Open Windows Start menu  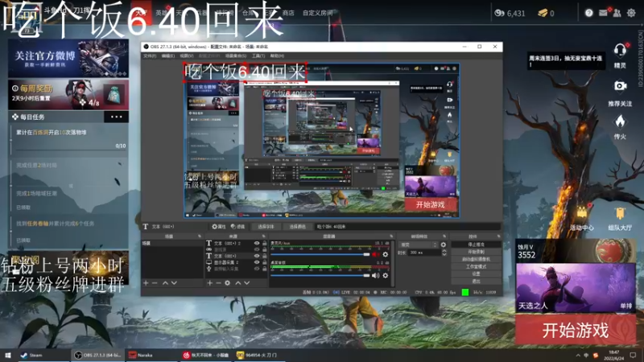point(7,355)
